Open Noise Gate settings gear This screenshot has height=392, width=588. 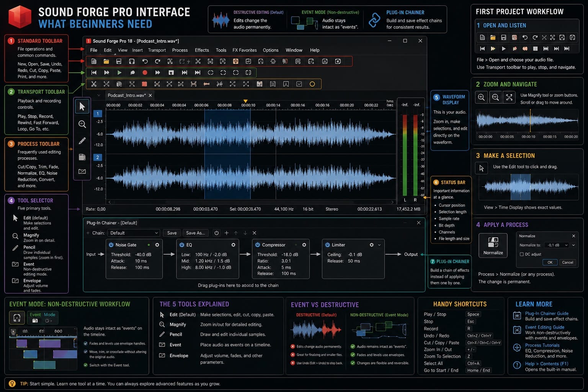point(157,245)
